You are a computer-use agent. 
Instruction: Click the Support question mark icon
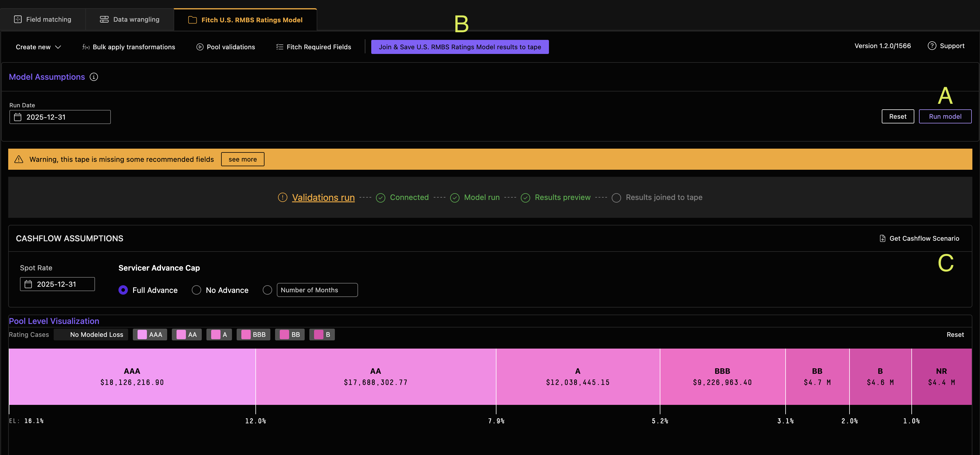[932, 46]
